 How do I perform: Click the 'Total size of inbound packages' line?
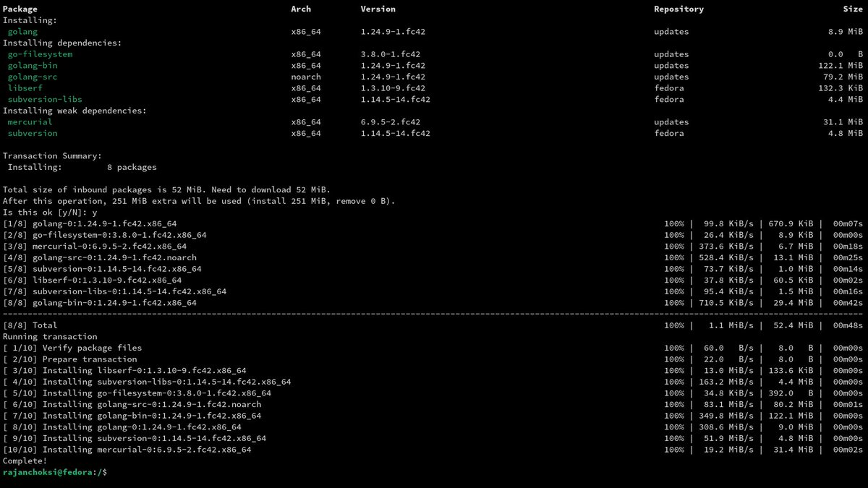click(166, 189)
